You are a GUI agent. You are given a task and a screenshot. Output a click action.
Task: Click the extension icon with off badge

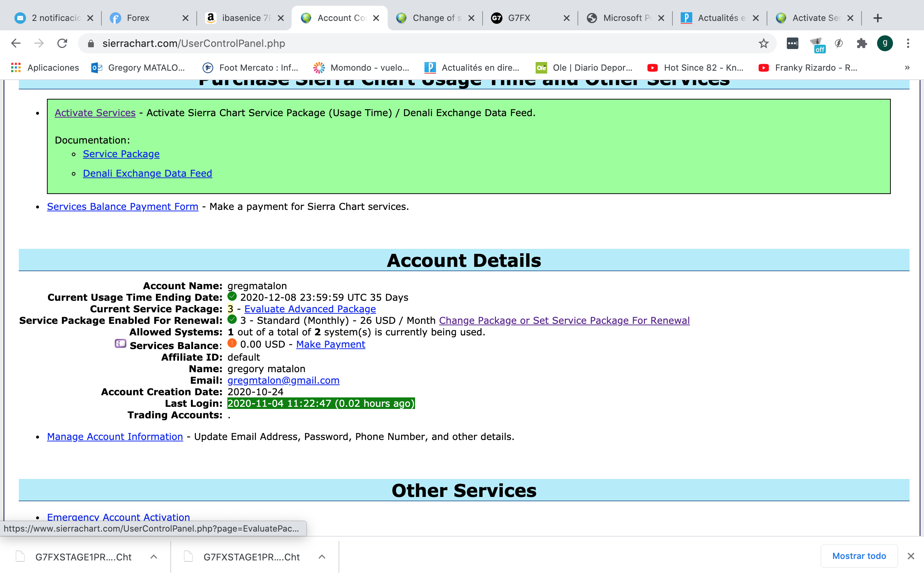click(816, 44)
